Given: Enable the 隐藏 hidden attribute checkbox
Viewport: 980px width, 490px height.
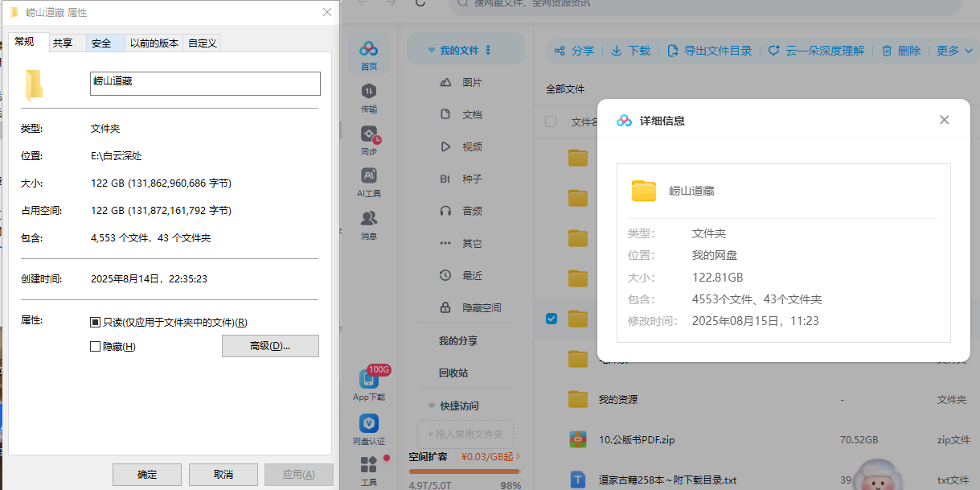Looking at the screenshot, I should tap(96, 347).
